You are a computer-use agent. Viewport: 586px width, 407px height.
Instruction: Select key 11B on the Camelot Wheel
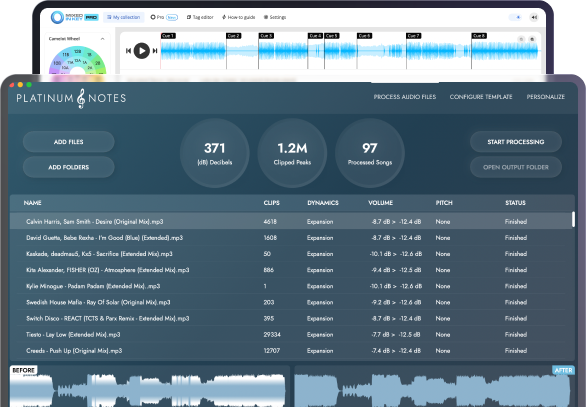click(x=66, y=55)
